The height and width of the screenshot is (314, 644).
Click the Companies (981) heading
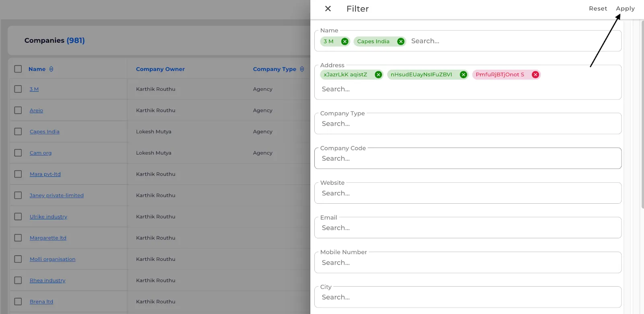54,40
